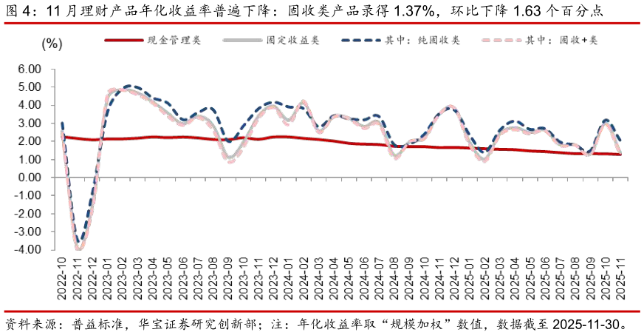Image resolution: width=644 pixels, height=335 pixels.
Task: Click x-axis label 2022-10
Action: [62, 279]
